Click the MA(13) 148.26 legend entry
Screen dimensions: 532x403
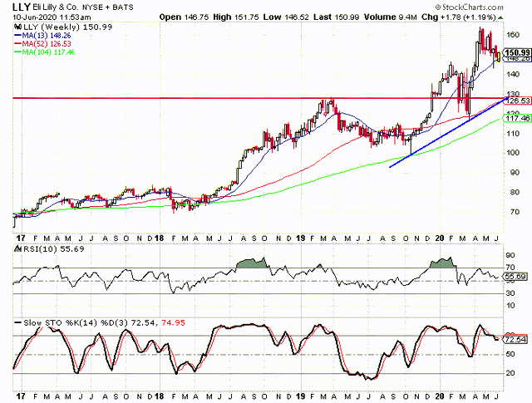42,36
